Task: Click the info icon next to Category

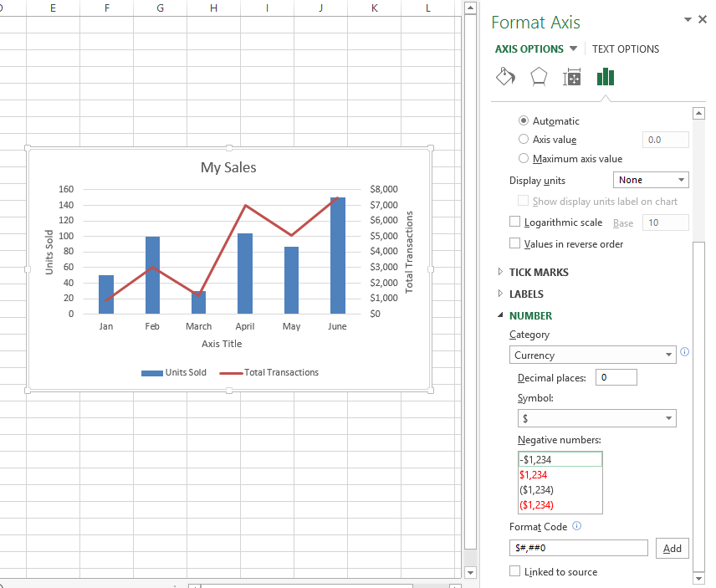Action: 684,354
